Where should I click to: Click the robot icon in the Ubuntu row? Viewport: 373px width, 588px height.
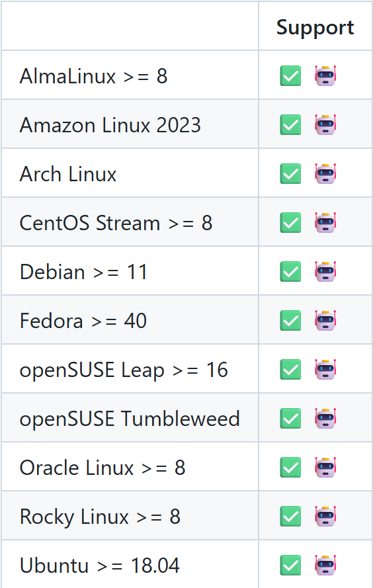click(325, 565)
